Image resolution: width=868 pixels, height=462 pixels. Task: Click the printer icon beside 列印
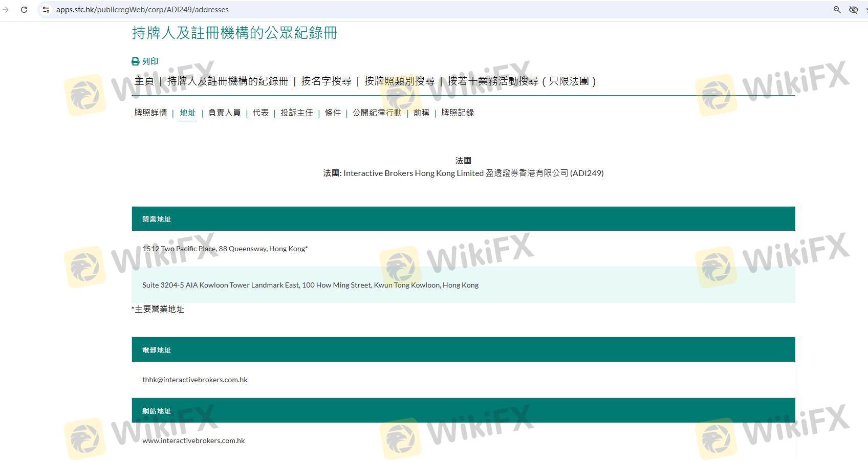pyautogui.click(x=136, y=61)
